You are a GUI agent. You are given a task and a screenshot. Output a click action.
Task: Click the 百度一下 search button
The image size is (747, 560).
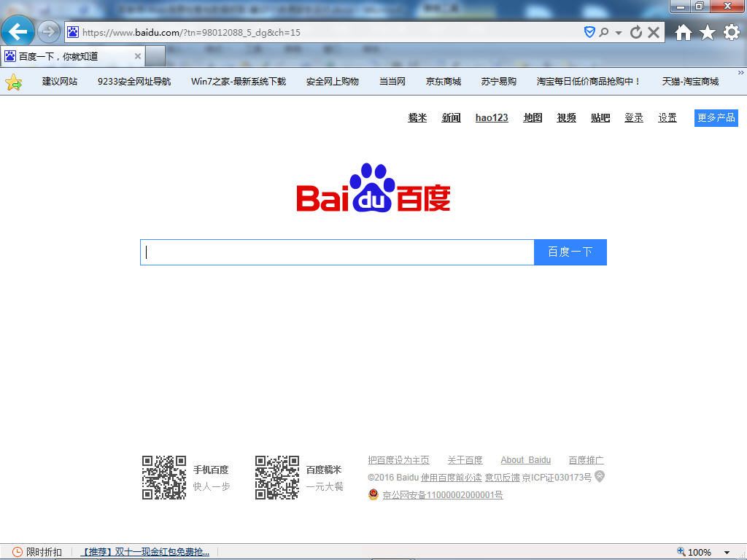(x=570, y=252)
